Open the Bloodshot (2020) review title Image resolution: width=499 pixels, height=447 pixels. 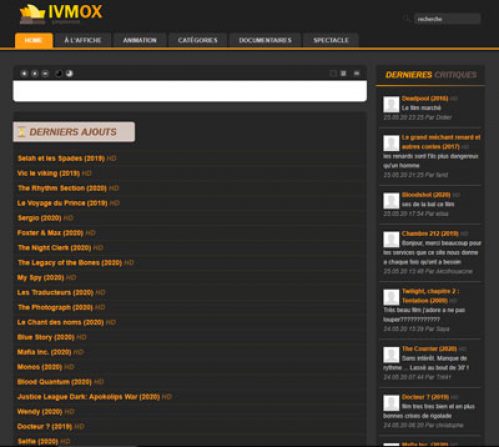coord(426,195)
